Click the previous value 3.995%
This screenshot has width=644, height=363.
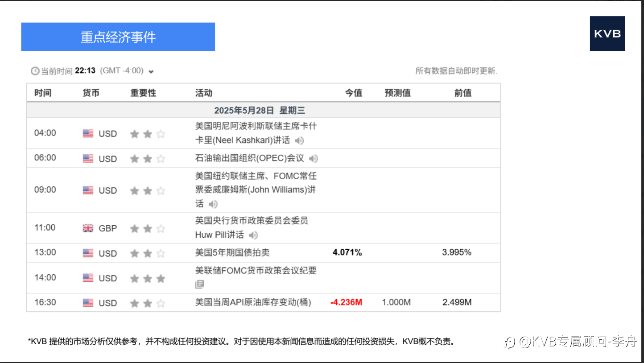coord(457,252)
